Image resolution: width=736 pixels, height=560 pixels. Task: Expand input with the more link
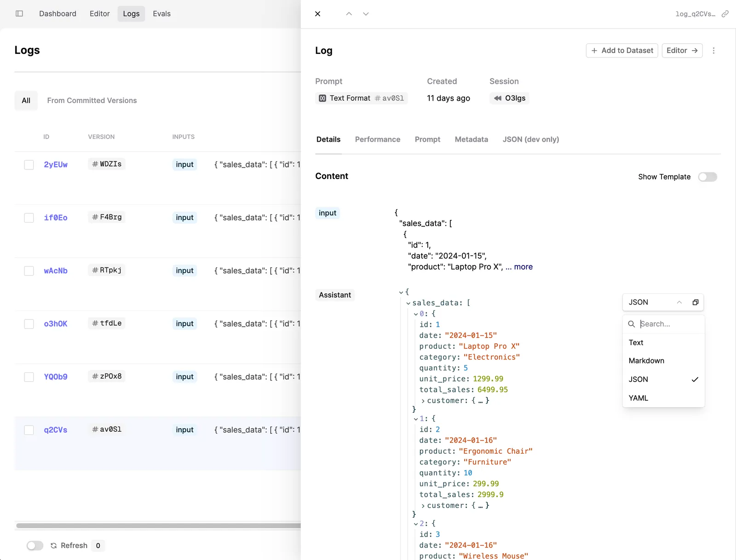tap(523, 267)
